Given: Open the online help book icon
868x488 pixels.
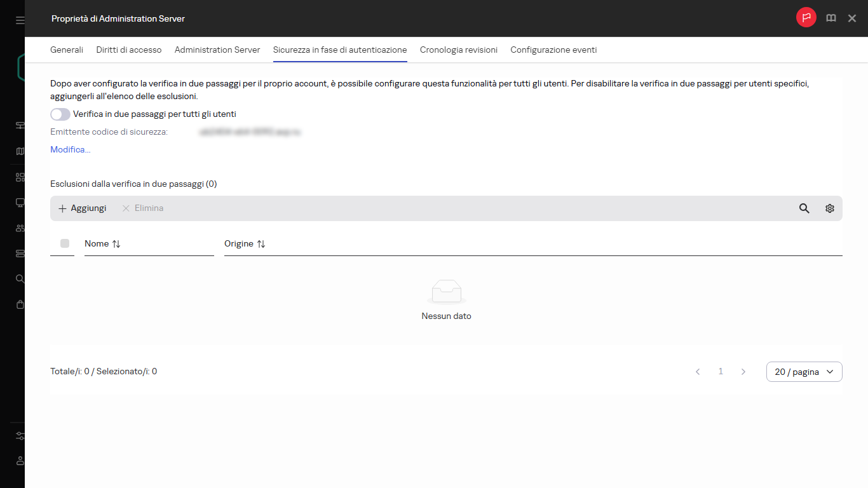Looking at the screenshot, I should pyautogui.click(x=831, y=18).
